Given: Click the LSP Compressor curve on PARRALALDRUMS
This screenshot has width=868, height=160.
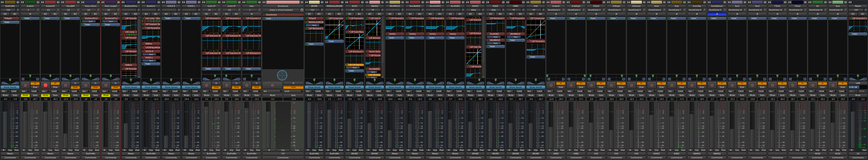Looking at the screenshot, I should 334,29.
